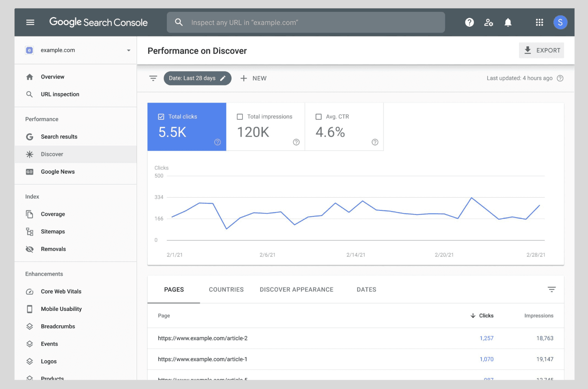Viewport: 588px width, 389px height.
Task: Click the URL inspection search field
Action: tap(305, 23)
